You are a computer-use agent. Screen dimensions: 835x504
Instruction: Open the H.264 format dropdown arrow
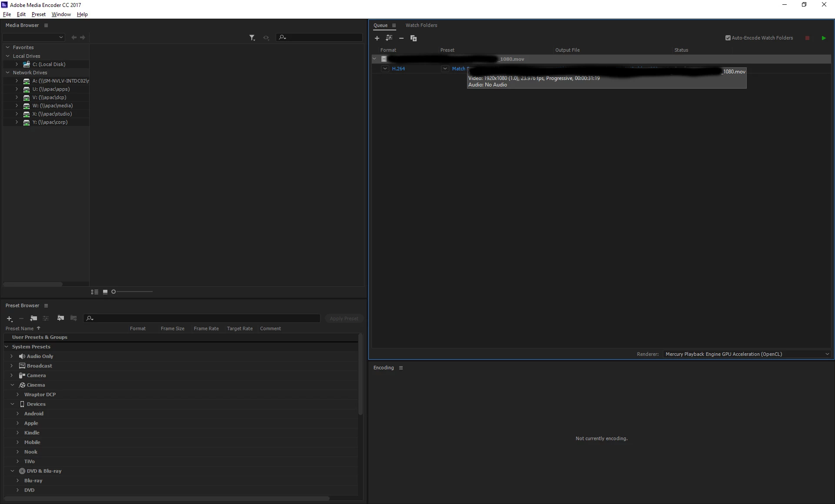click(385, 69)
